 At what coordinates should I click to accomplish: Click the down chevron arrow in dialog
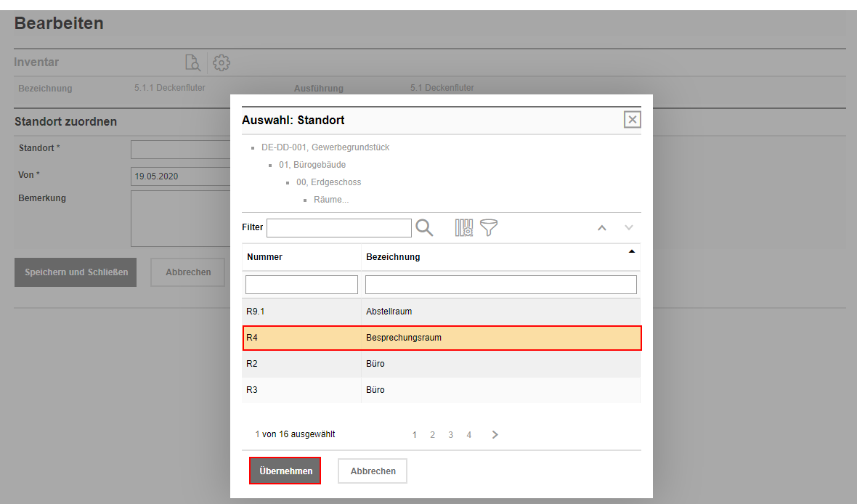pos(629,228)
